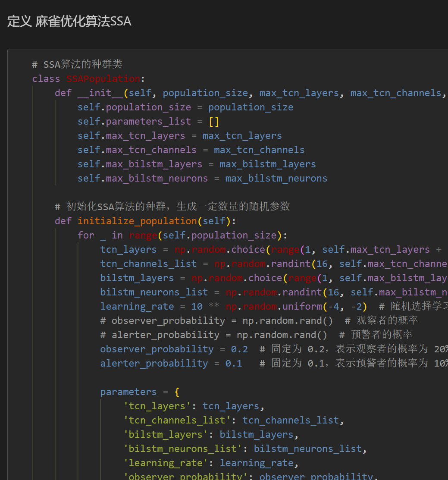Select the class name SSAPopulation
Image resolution: width=448 pixels, height=480 pixels.
(103, 78)
